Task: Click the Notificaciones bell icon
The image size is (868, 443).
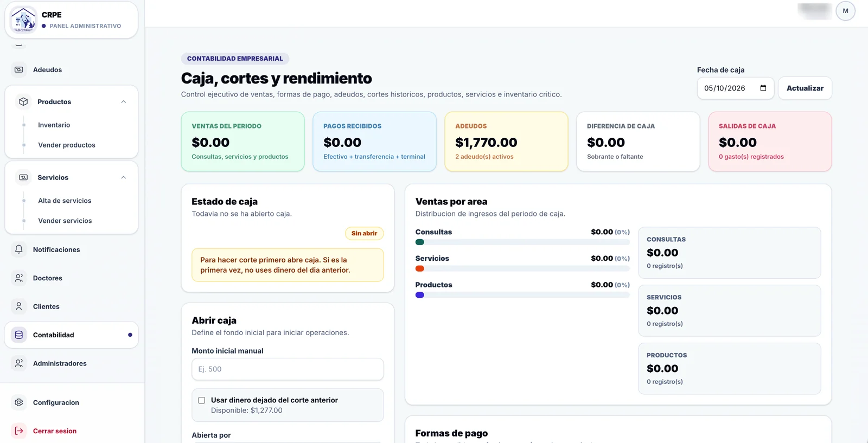Action: 19,249
